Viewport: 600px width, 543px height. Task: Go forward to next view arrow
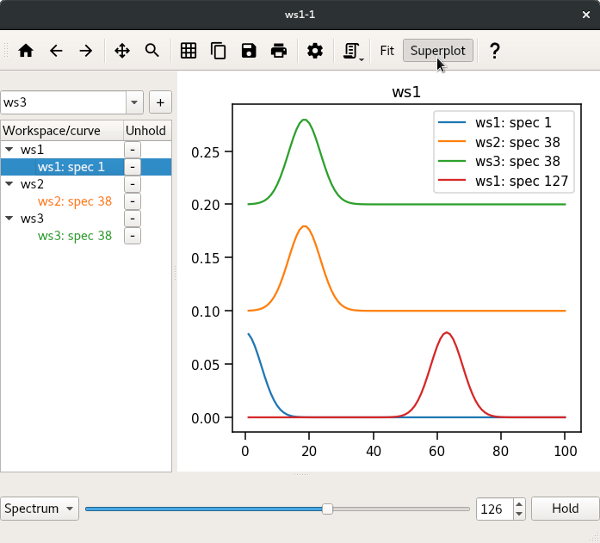[86, 51]
